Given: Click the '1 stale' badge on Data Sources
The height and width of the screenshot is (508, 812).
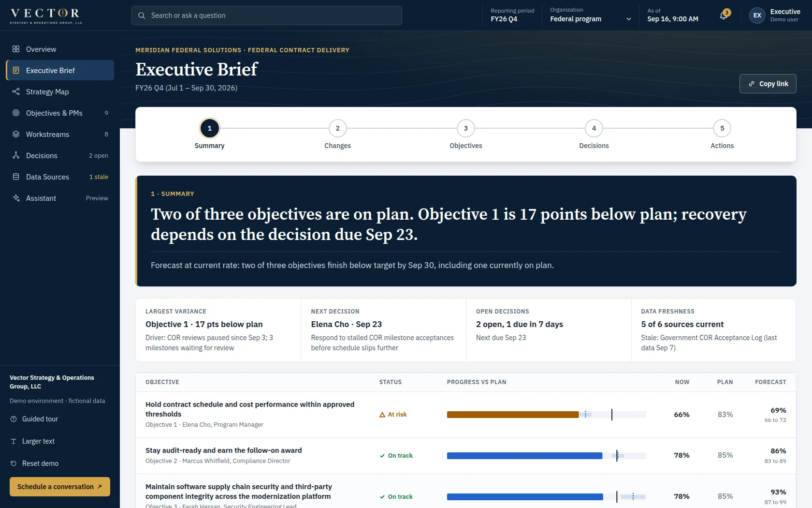Looking at the screenshot, I should point(99,177).
